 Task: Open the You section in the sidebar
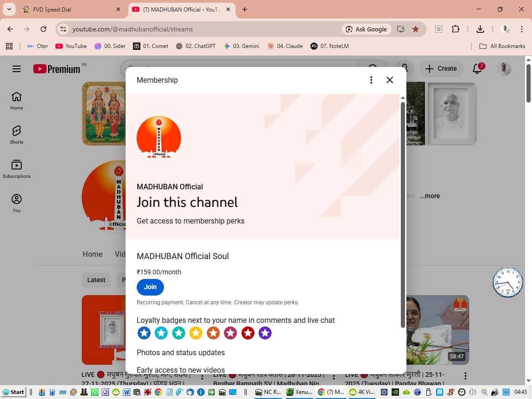(17, 203)
